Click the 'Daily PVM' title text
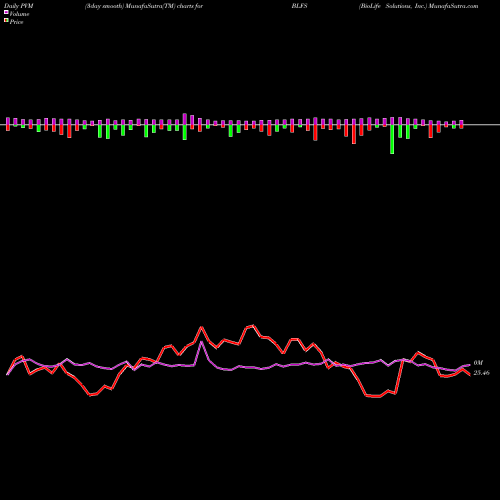The height and width of the screenshot is (500, 500). pos(19,6)
